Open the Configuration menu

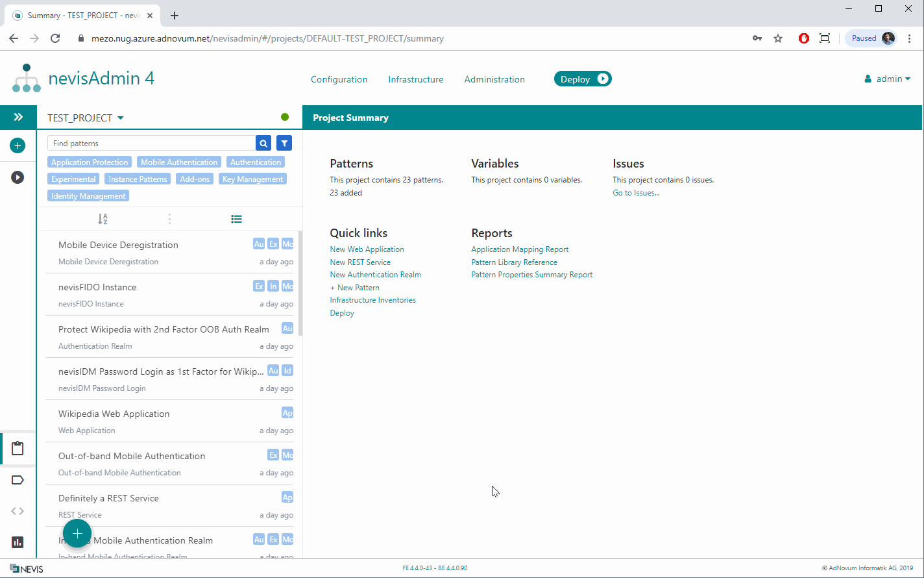click(339, 79)
